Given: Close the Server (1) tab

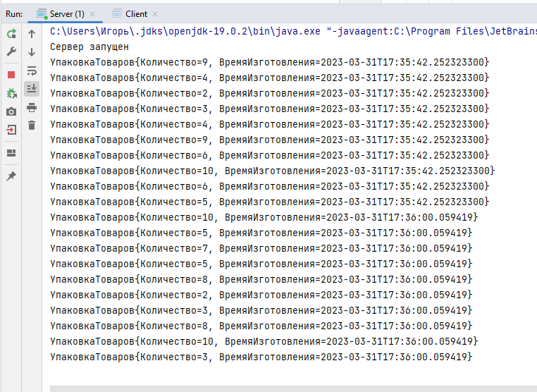Looking at the screenshot, I should (x=92, y=14).
